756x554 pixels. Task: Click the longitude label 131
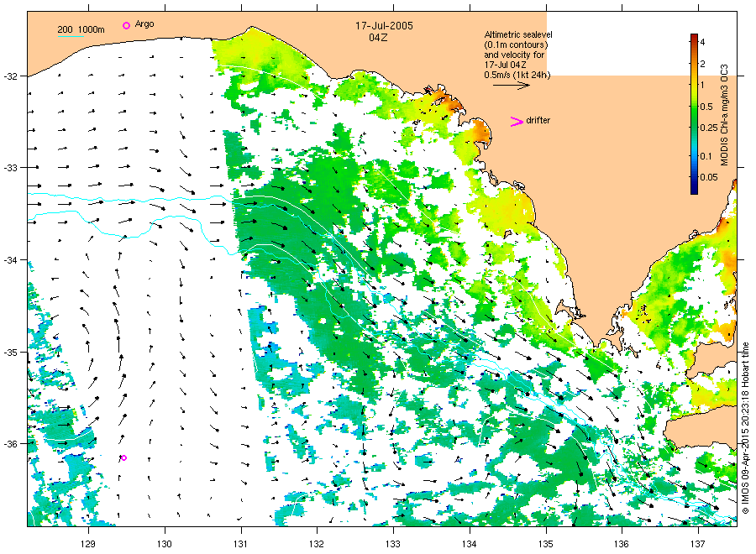coord(240,544)
